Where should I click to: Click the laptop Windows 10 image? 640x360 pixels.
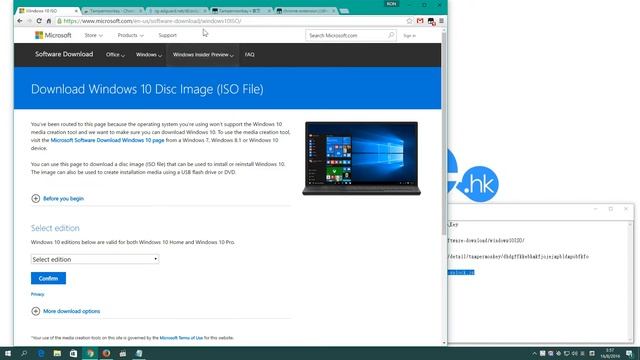pos(362,158)
